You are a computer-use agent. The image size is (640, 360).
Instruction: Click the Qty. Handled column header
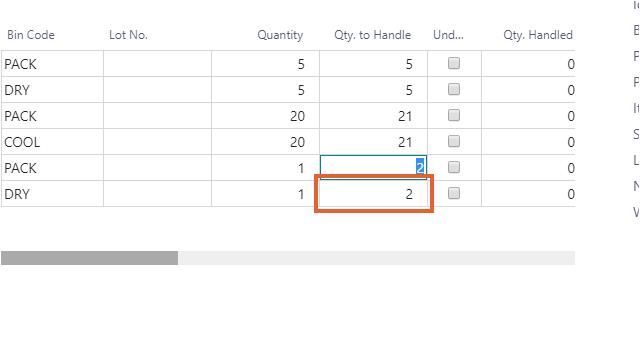click(x=538, y=35)
